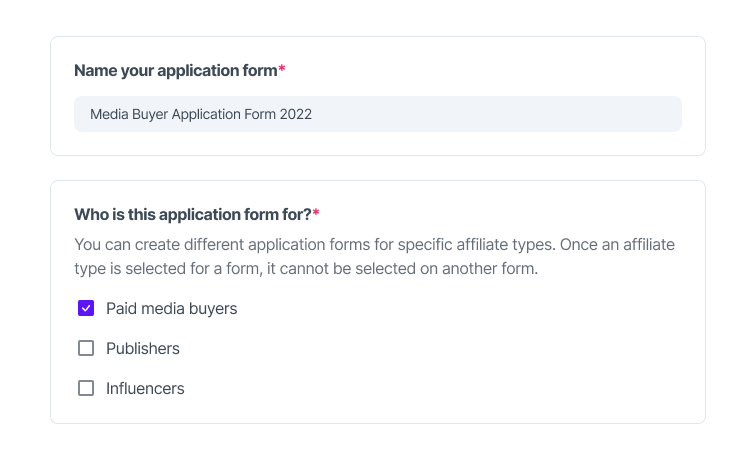Click the 'Name your application form' heading
Image resolution: width=755 pixels, height=460 pixels.
(x=176, y=71)
